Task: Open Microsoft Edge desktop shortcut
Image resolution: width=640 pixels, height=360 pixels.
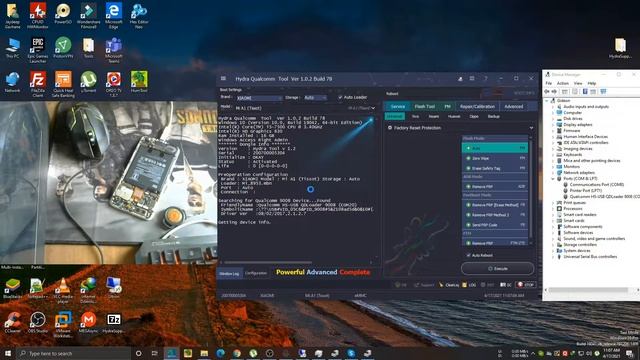Action: point(113,16)
